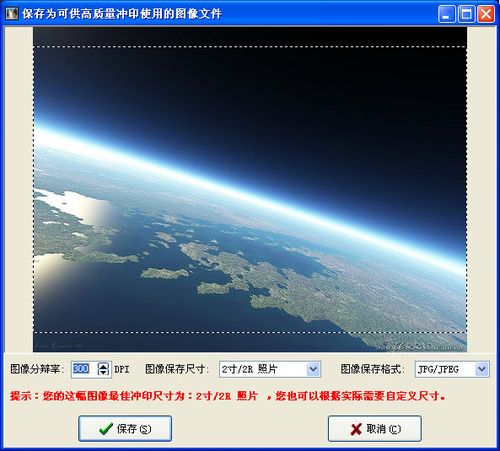Select the JPG/JPEG format combo box
The image size is (500, 451).
coord(452,369)
